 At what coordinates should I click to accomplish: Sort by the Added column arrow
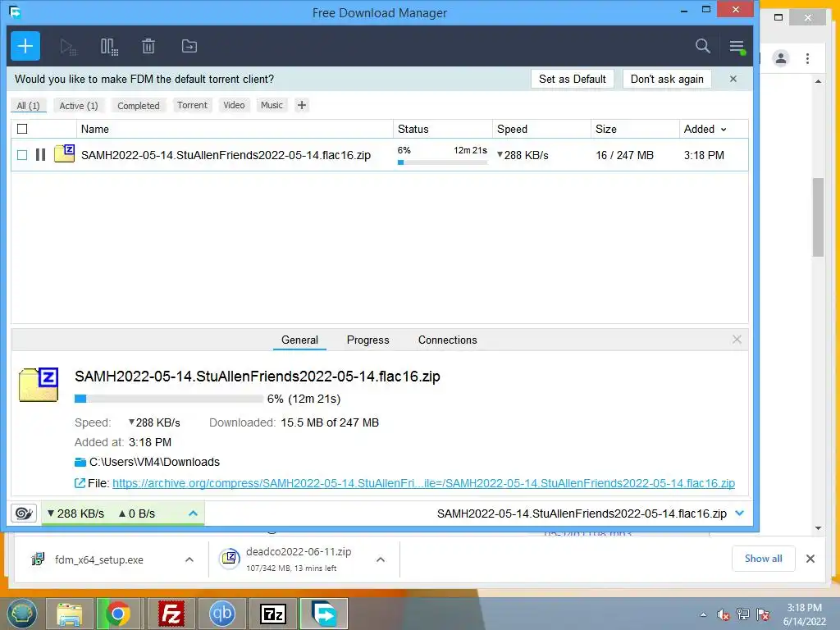tap(724, 130)
